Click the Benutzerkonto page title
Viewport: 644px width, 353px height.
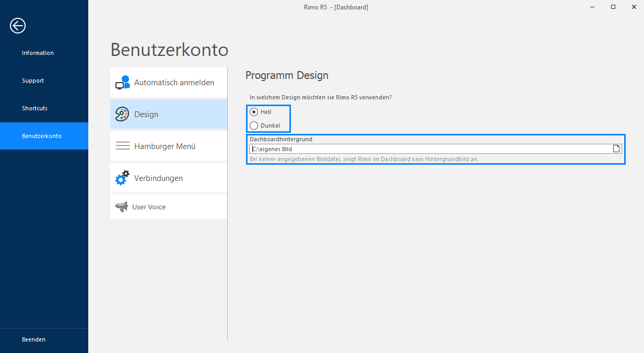pyautogui.click(x=169, y=50)
